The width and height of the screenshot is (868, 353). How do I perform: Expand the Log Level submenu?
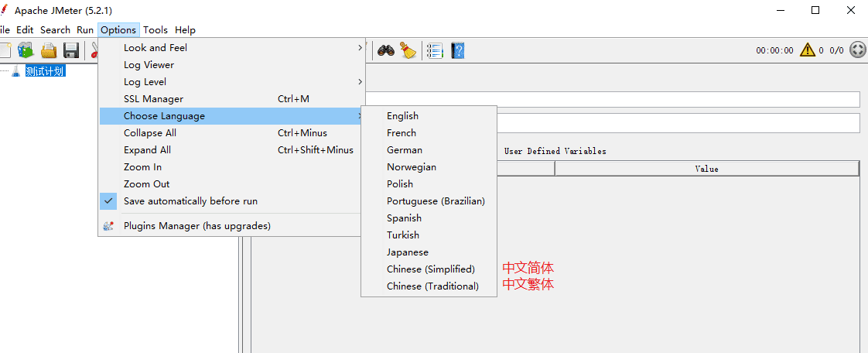point(231,82)
